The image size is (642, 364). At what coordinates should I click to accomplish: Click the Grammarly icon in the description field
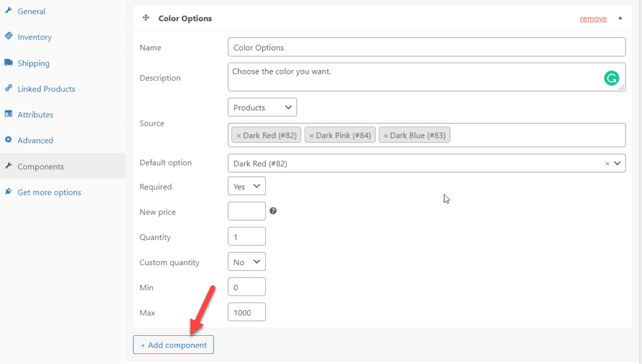pos(612,78)
